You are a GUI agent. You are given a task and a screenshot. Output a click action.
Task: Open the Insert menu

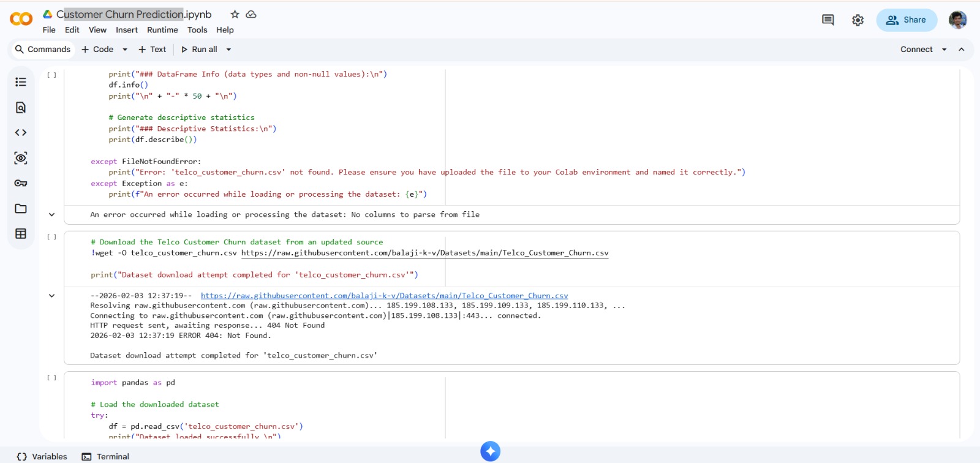(127, 30)
